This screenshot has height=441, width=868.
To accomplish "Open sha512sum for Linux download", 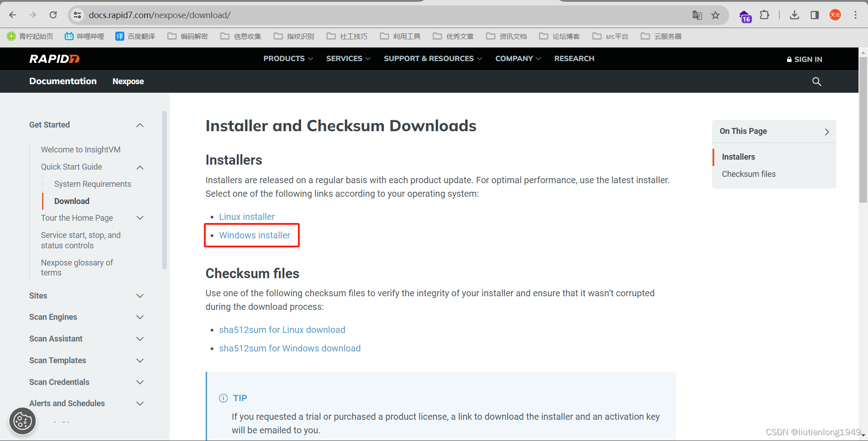I will point(282,330).
